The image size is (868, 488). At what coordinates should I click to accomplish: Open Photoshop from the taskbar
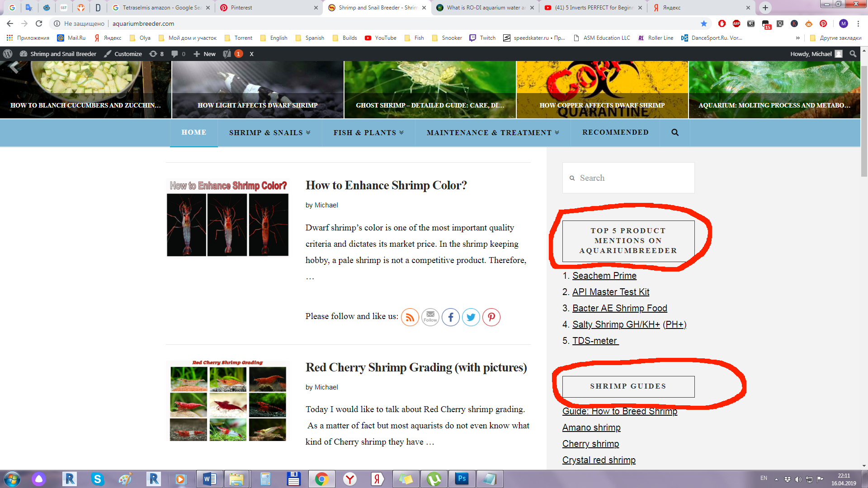(462, 479)
